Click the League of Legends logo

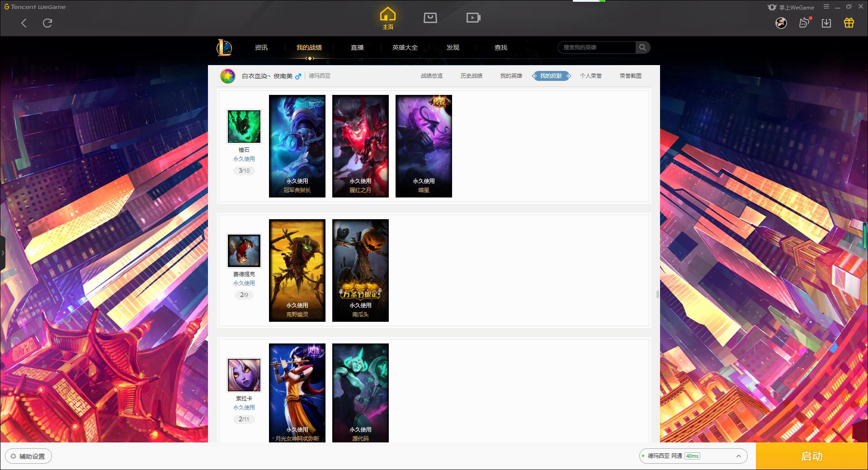(225, 47)
